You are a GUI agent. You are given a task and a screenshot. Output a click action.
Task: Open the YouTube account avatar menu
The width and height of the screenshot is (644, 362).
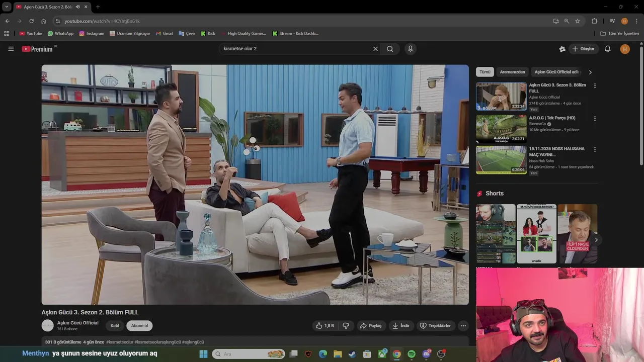(625, 49)
